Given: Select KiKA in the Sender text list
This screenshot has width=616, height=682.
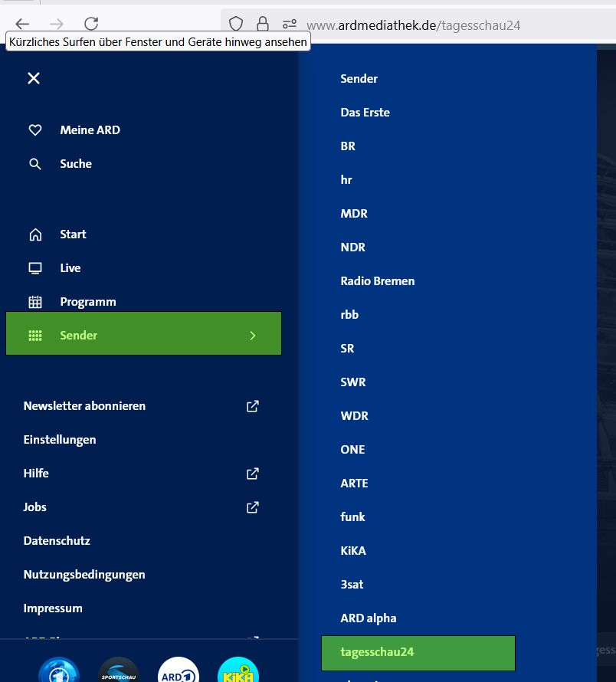Looking at the screenshot, I should [x=353, y=551].
